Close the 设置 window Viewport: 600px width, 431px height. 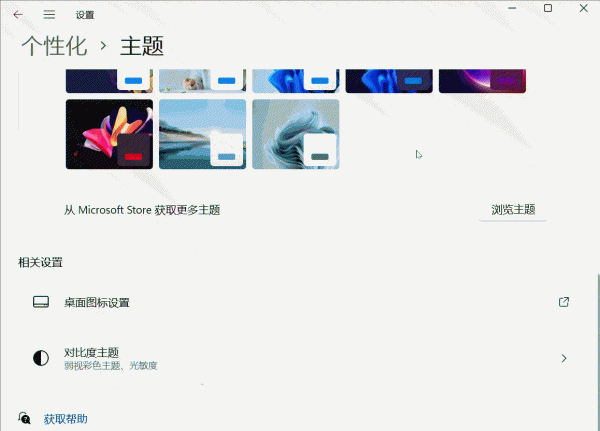click(584, 8)
